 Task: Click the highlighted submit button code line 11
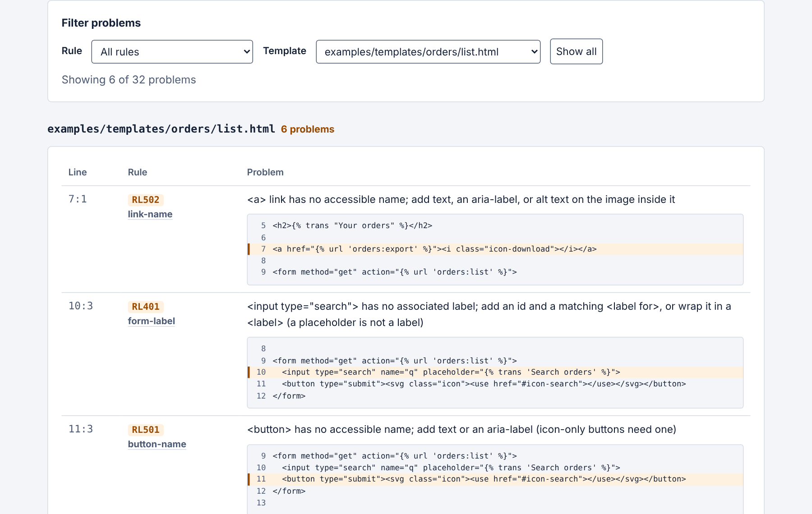(x=495, y=479)
